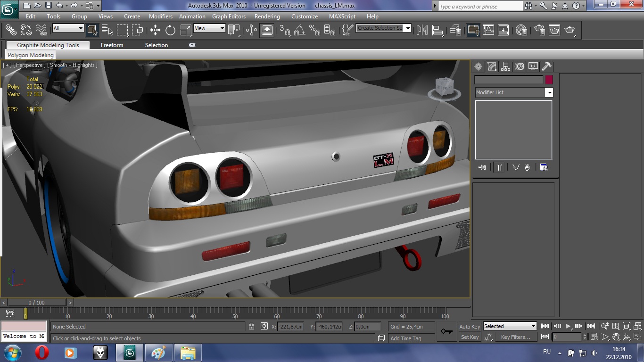The image size is (644, 362).
Task: Switch to the Freeform ribbon tab
Action: pyautogui.click(x=112, y=45)
